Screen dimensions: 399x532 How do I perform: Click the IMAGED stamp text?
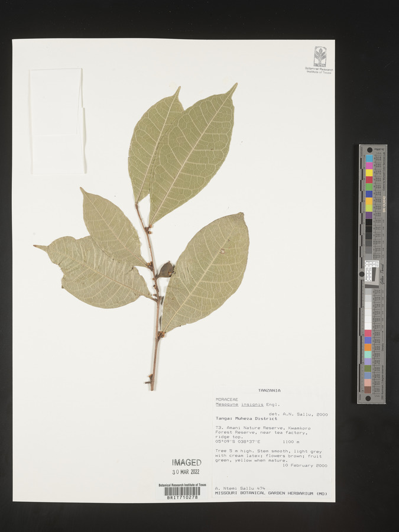[186, 462]
